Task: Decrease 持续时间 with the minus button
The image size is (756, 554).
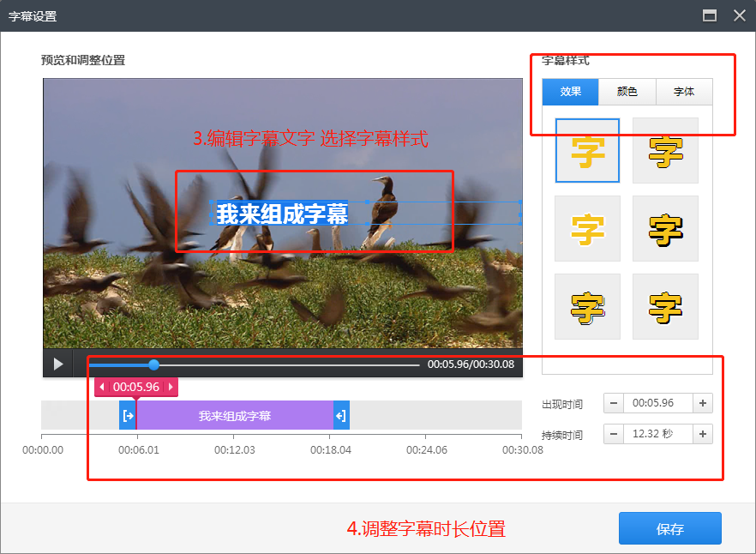Action: pos(614,434)
